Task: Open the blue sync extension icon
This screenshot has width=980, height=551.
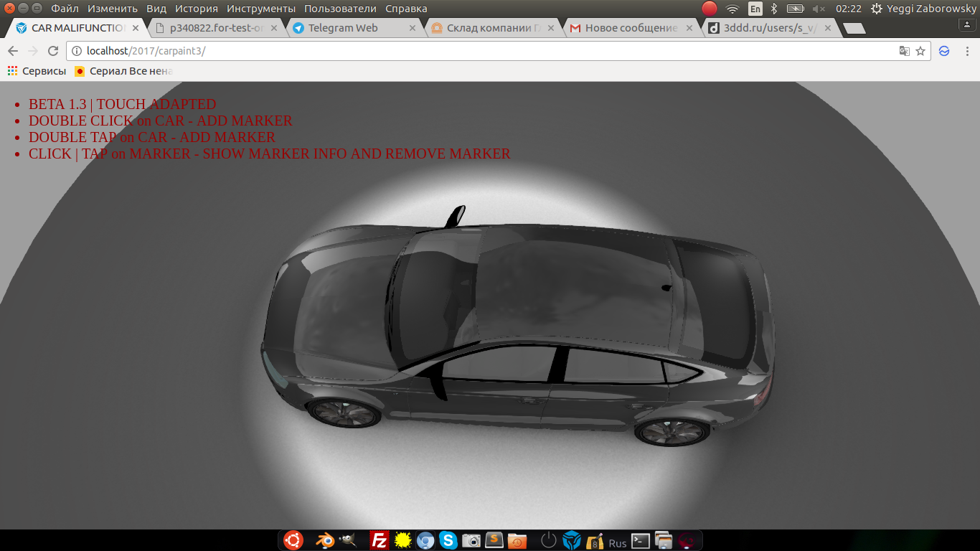Action: tap(944, 51)
